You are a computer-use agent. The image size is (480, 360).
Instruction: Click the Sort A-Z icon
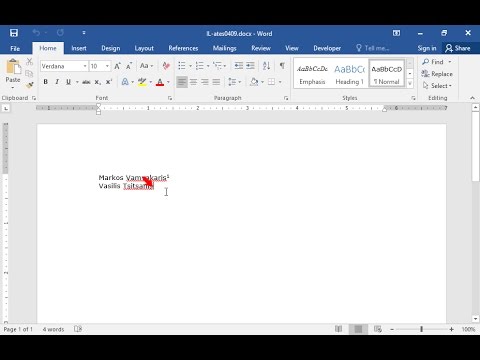(x=266, y=66)
